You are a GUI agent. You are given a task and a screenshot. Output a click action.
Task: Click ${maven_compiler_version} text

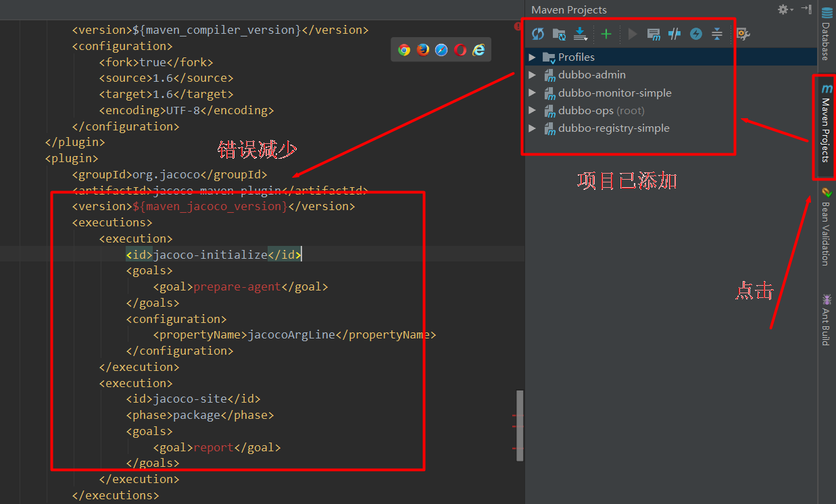217,30
